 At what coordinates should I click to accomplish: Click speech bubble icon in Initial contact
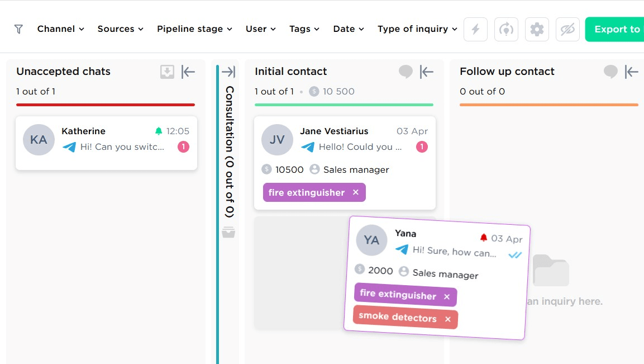406,72
